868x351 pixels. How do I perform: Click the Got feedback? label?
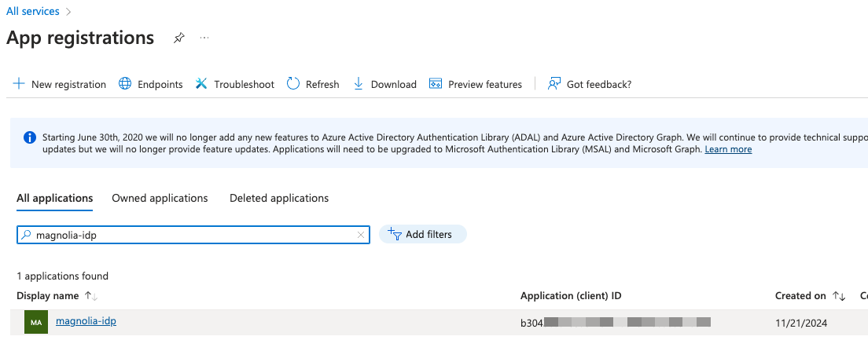[599, 85]
